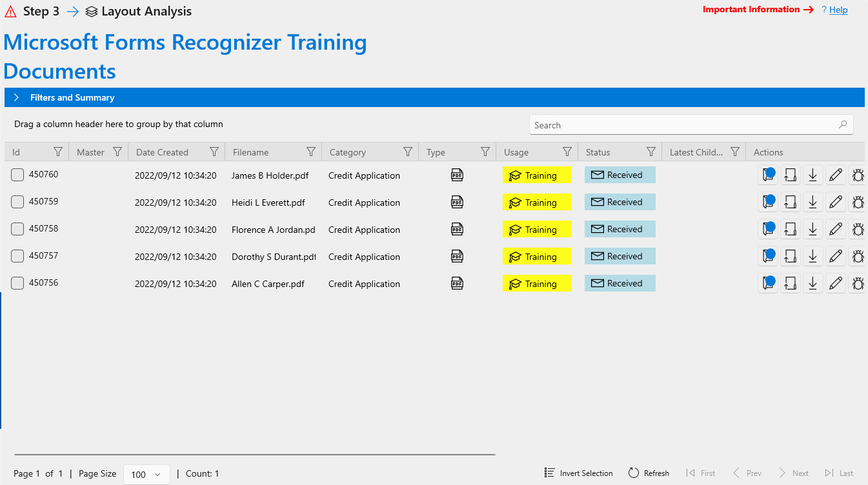Open the Master column filter
Screen dimensions: 868x485
[x=117, y=152]
